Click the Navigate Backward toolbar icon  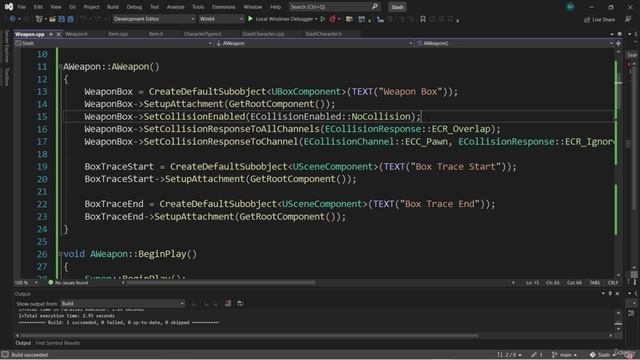tap(12, 19)
